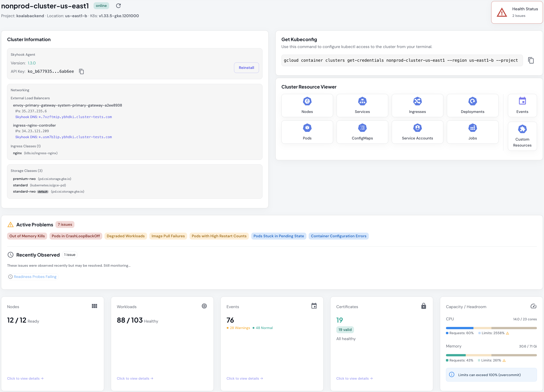This screenshot has height=392, width=544.
Task: View Ingresses in the resource viewer
Action: (417, 106)
